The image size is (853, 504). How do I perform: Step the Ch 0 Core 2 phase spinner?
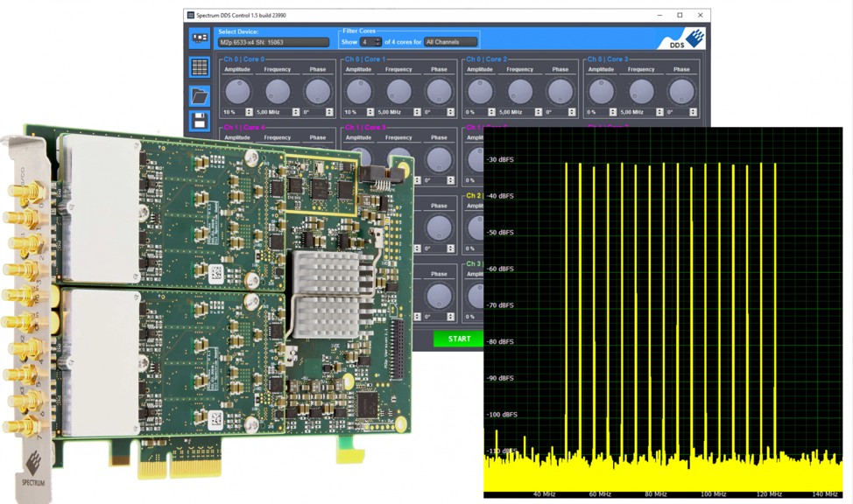pos(572,112)
